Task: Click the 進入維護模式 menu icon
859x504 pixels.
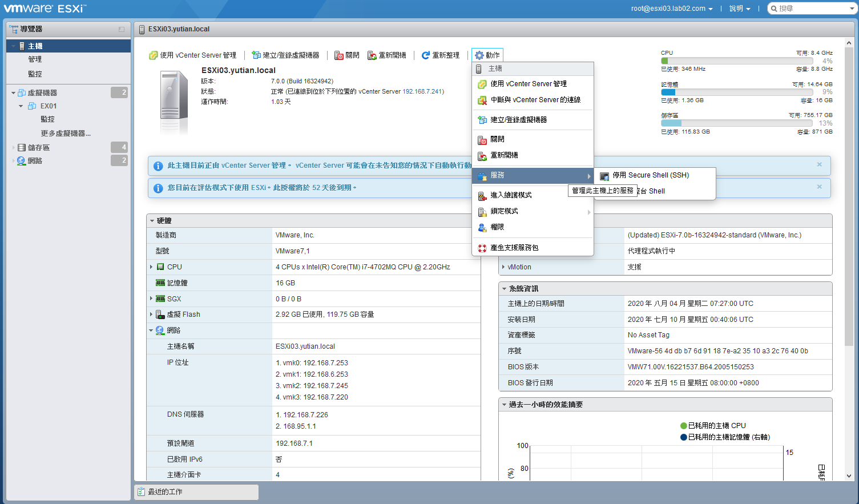Action: 482,196
